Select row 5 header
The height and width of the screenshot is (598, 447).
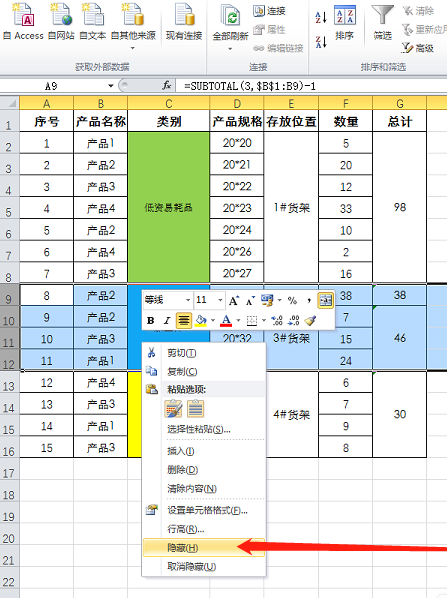coord(9,208)
